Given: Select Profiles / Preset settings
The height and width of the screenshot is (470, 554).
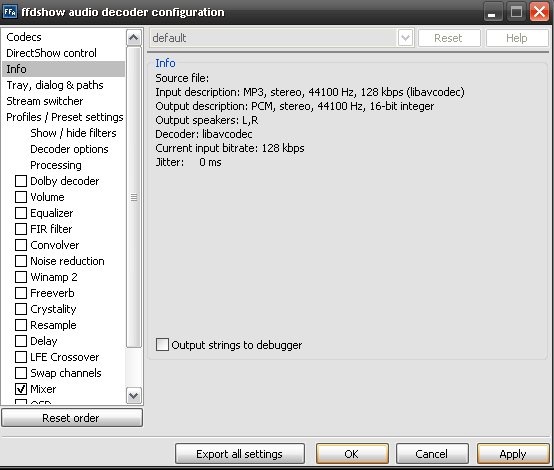Looking at the screenshot, I should click(65, 117).
